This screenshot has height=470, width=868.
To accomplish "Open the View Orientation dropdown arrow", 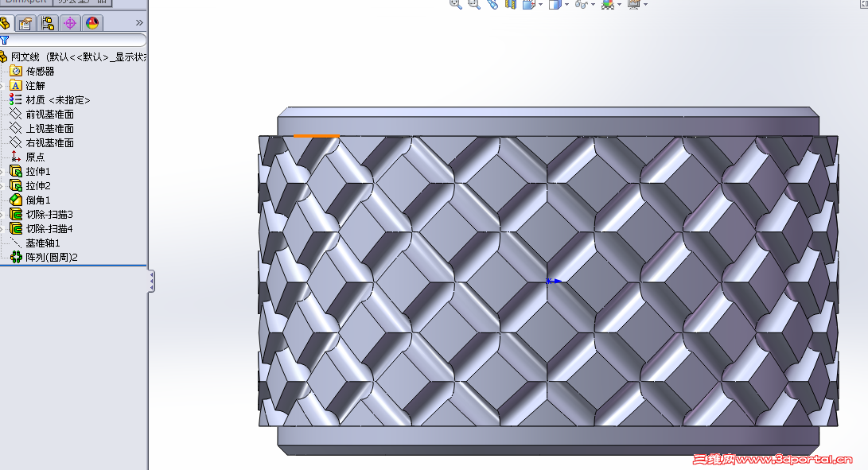I will (540, 5).
